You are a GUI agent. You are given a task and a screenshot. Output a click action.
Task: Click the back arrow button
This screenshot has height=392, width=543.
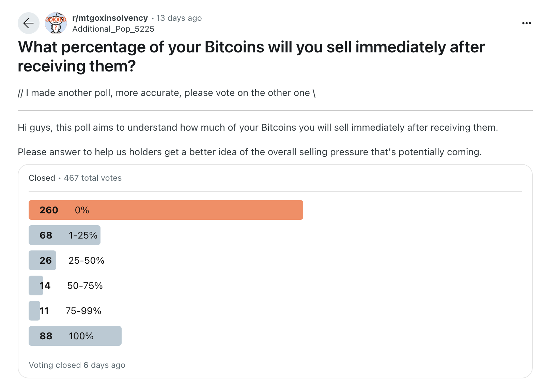click(x=29, y=23)
